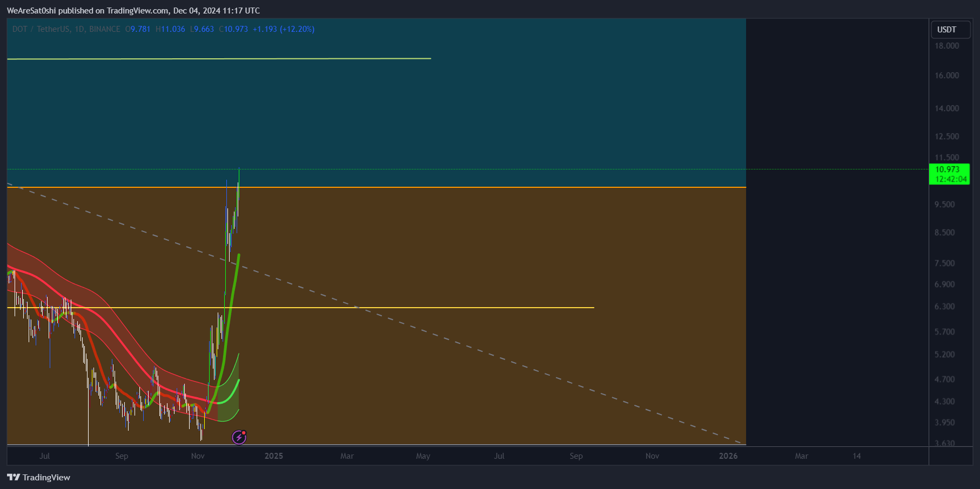The width and height of the screenshot is (980, 489).
Task: Click the Nov label before 2025
Action: (198, 456)
